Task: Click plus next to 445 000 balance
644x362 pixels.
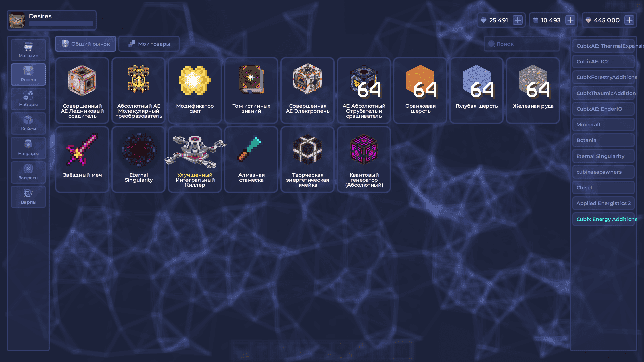Action: [629, 20]
